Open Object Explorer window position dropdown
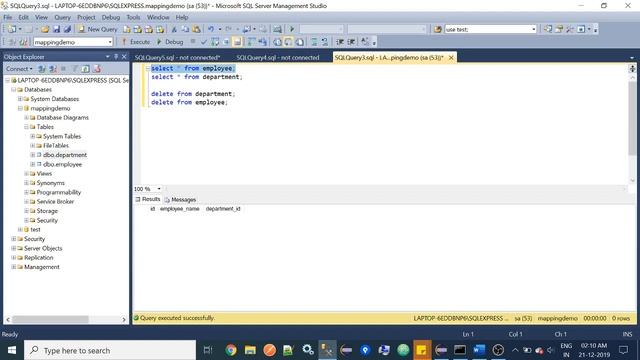The width and height of the screenshot is (640, 360). click(x=108, y=57)
